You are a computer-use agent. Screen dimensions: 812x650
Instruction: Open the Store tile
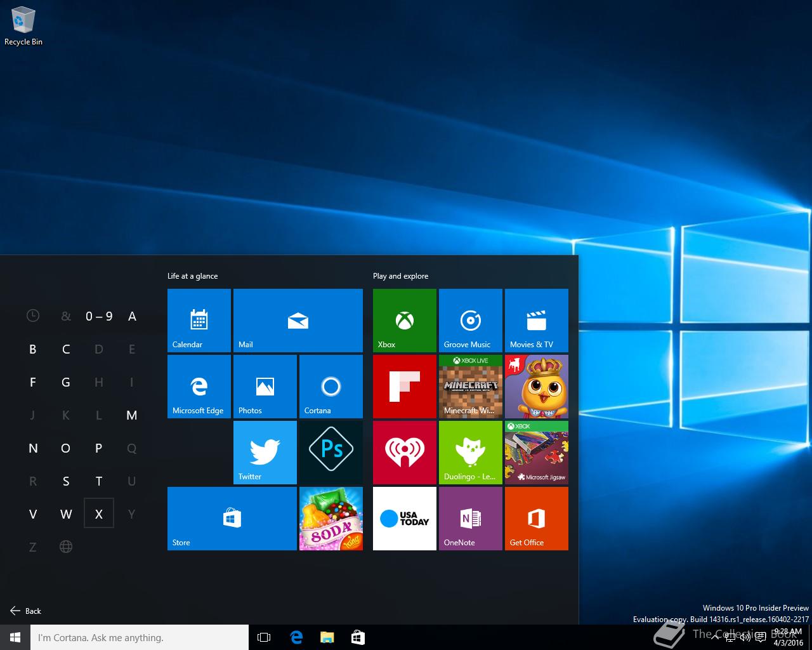pyautogui.click(x=232, y=519)
